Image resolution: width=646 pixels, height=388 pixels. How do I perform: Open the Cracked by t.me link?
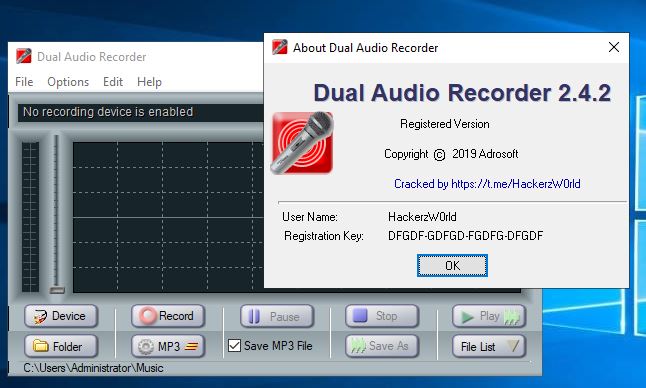pos(487,184)
